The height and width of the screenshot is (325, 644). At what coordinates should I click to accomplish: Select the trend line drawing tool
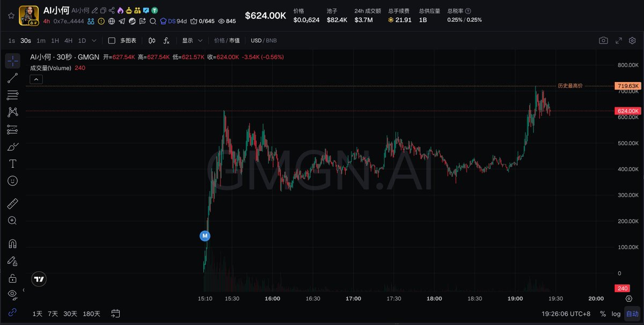pos(13,78)
